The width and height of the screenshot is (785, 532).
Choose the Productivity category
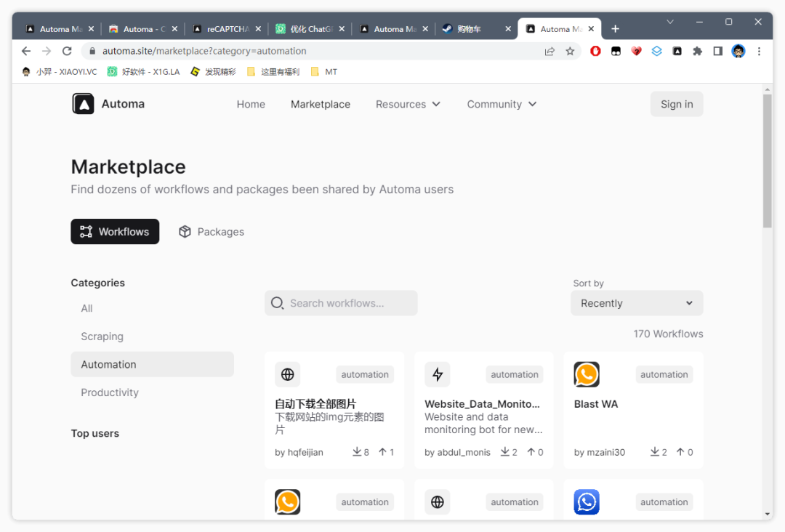point(110,392)
